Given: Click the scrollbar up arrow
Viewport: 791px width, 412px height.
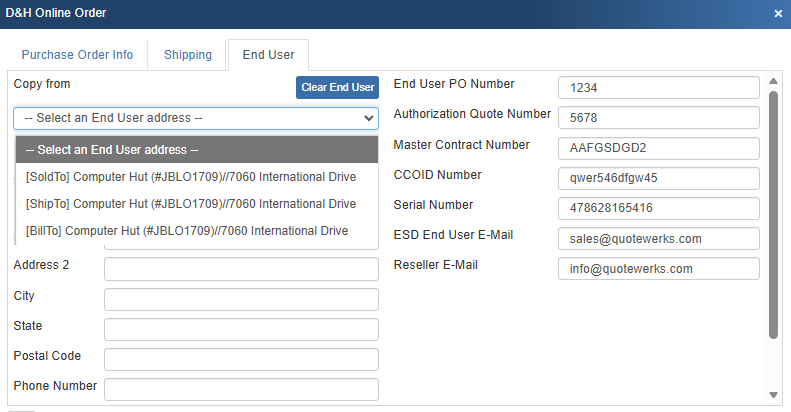Looking at the screenshot, I should coord(773,81).
